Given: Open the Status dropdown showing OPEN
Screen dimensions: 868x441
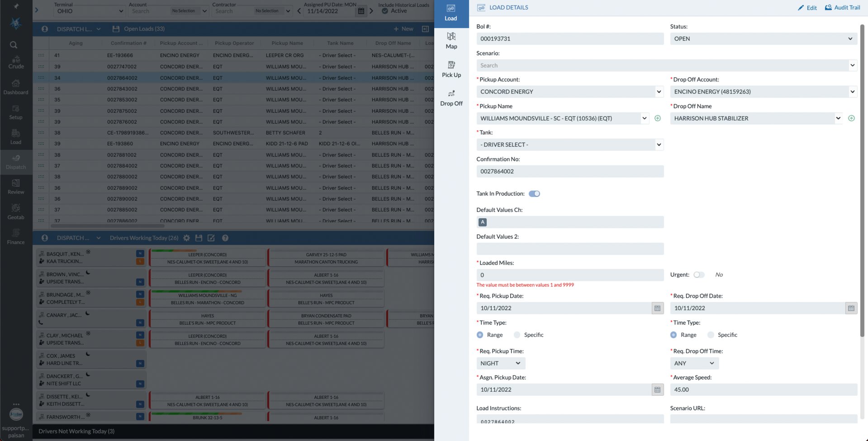Looking at the screenshot, I should point(763,38).
